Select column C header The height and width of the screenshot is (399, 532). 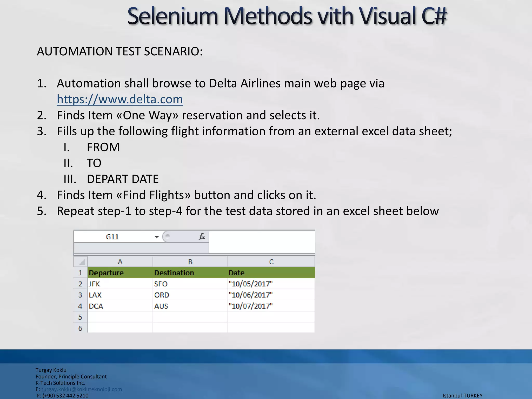coord(271,262)
